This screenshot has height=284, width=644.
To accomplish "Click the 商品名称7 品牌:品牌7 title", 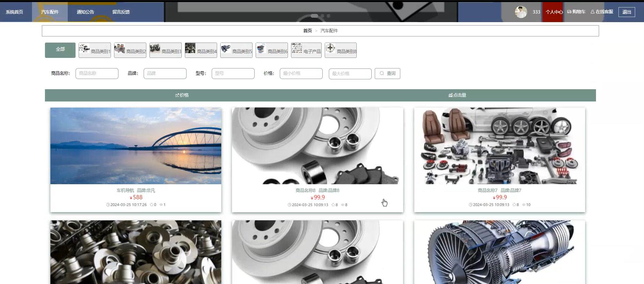I will pos(500,190).
